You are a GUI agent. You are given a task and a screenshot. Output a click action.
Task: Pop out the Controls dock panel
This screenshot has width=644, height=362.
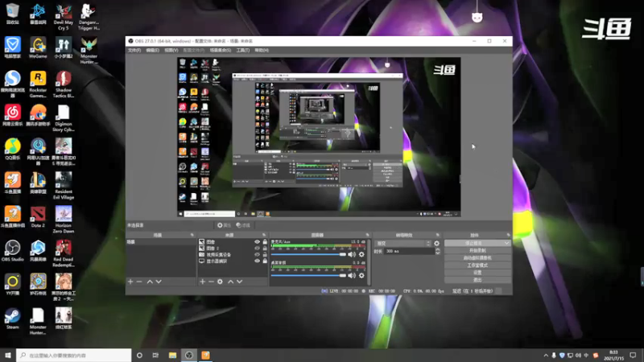pos(509,235)
